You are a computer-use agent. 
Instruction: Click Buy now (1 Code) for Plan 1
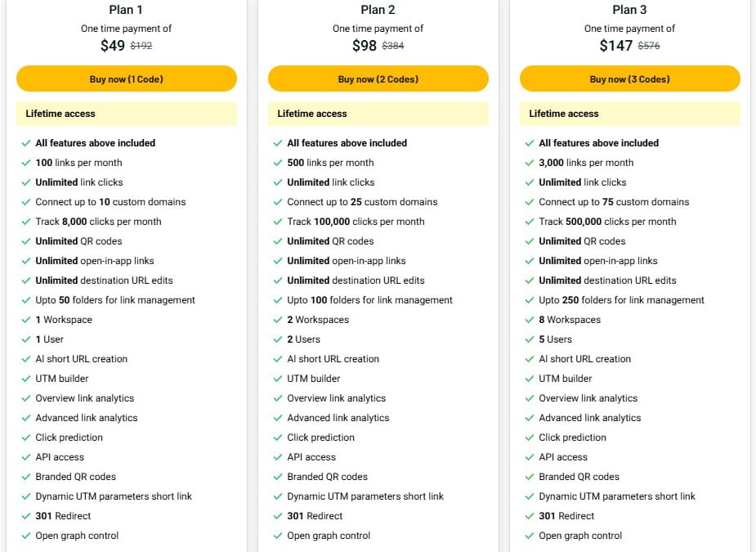pos(126,79)
